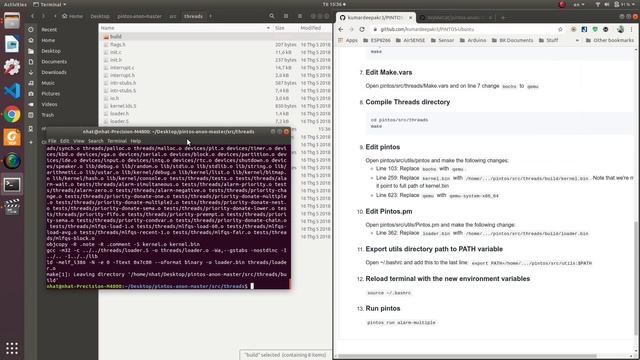
Task: Select init.c in file list
Action: point(215,52)
